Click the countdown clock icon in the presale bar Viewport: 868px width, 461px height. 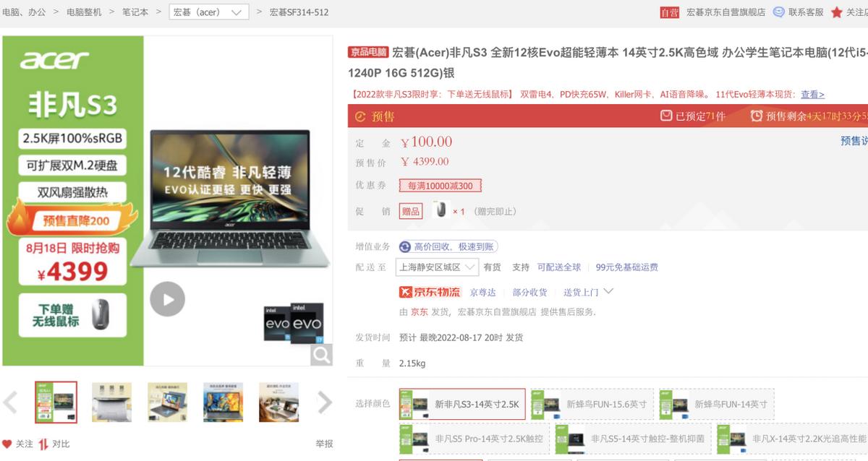pos(757,116)
